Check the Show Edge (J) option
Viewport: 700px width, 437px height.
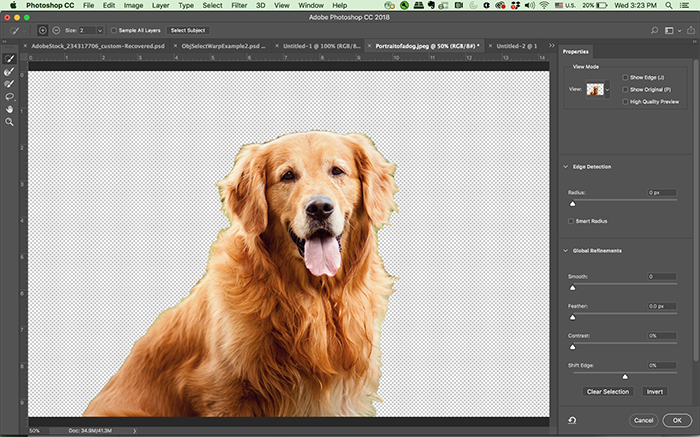[626, 77]
